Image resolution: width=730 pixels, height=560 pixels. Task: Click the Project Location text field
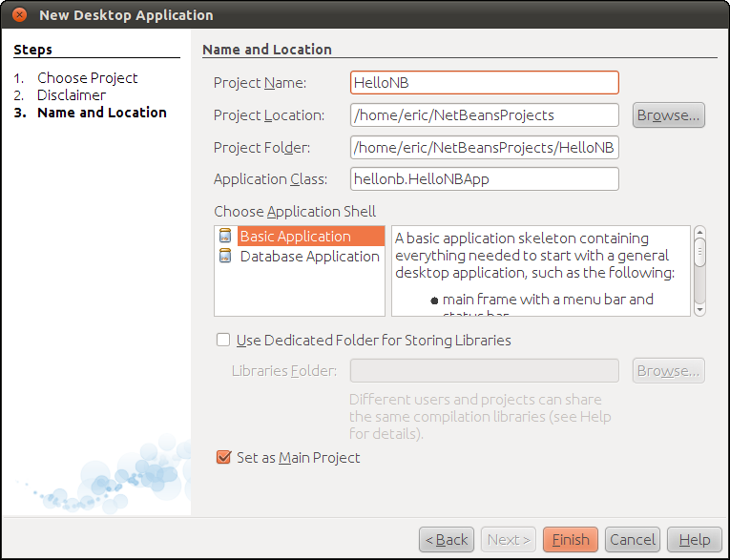click(x=485, y=115)
